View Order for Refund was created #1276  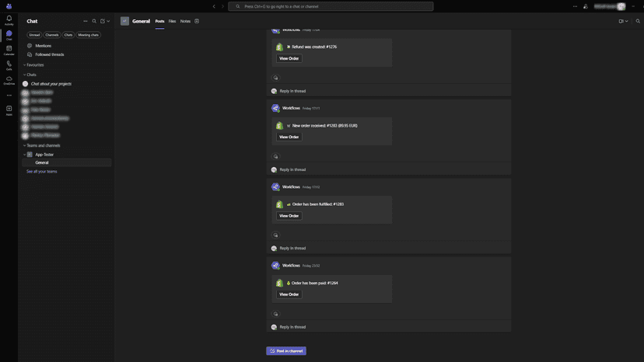click(289, 58)
